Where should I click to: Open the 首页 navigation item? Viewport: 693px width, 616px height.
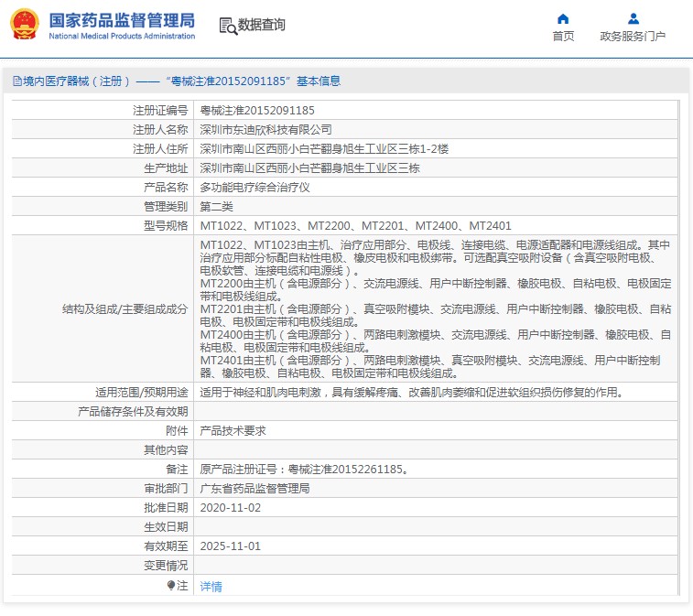(563, 37)
